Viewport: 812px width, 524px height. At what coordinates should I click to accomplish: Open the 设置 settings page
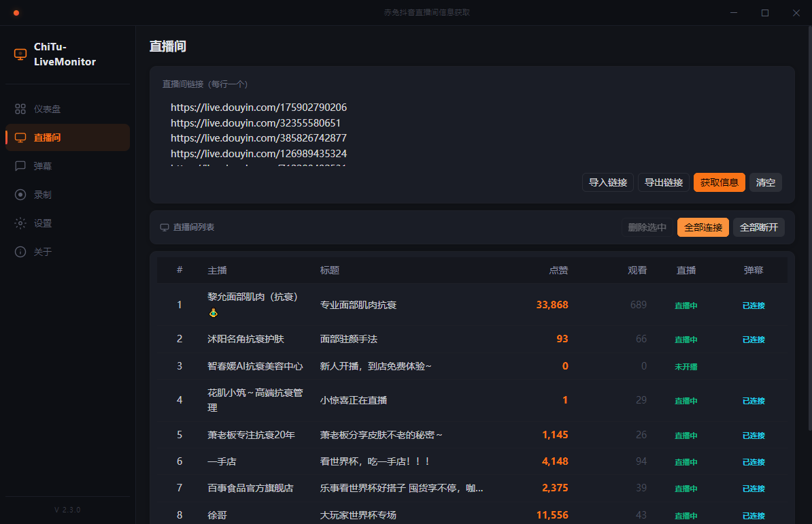tap(67, 223)
